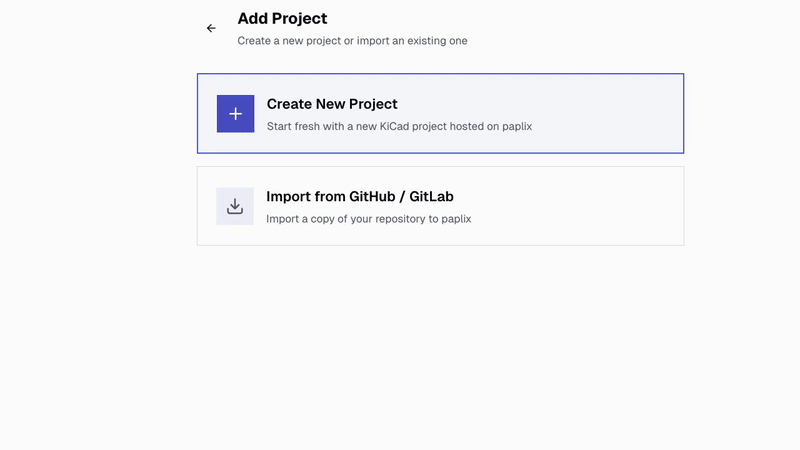Click the back arrow icon
The height and width of the screenshot is (450, 800).
pos(211,28)
